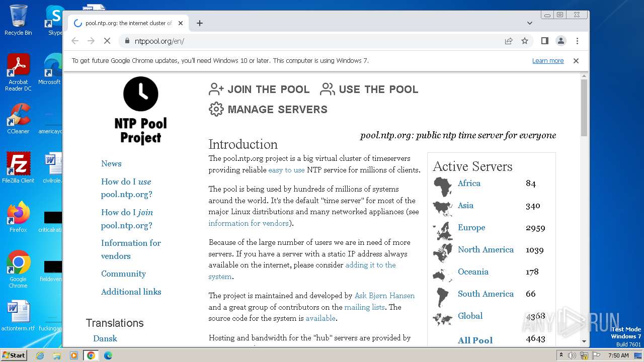This screenshot has height=362, width=644.
Task: Open volume control in system tray
Action: tap(572, 355)
